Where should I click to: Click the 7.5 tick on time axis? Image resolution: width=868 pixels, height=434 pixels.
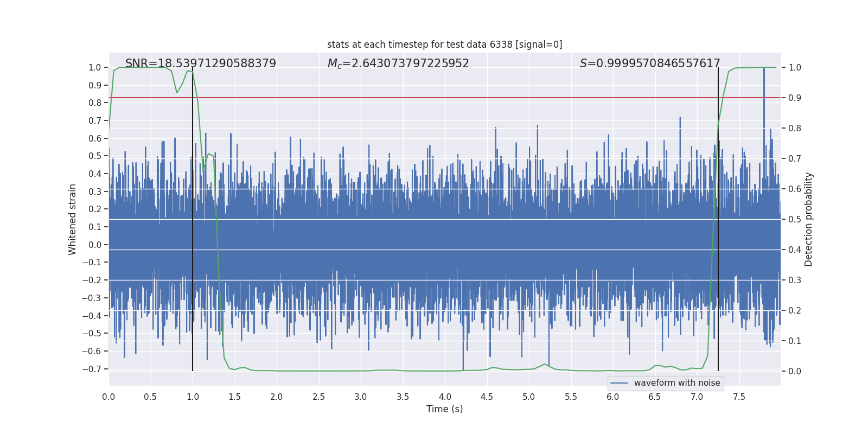[739, 397]
